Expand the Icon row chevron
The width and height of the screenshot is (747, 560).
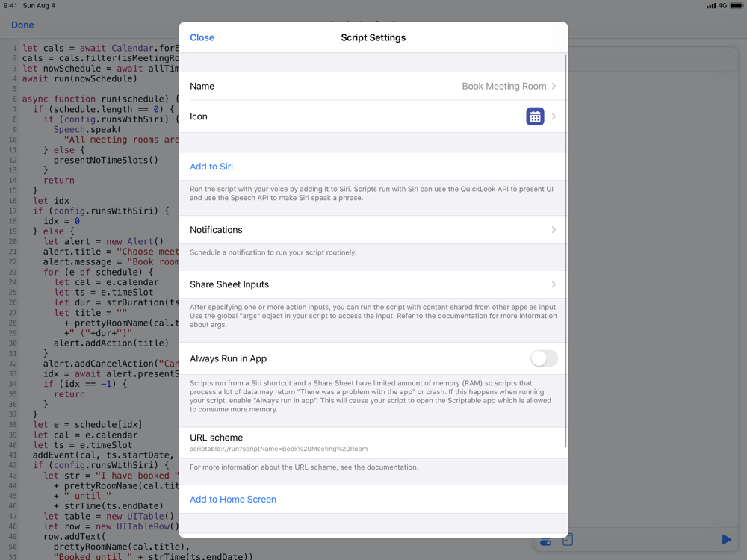(x=553, y=116)
